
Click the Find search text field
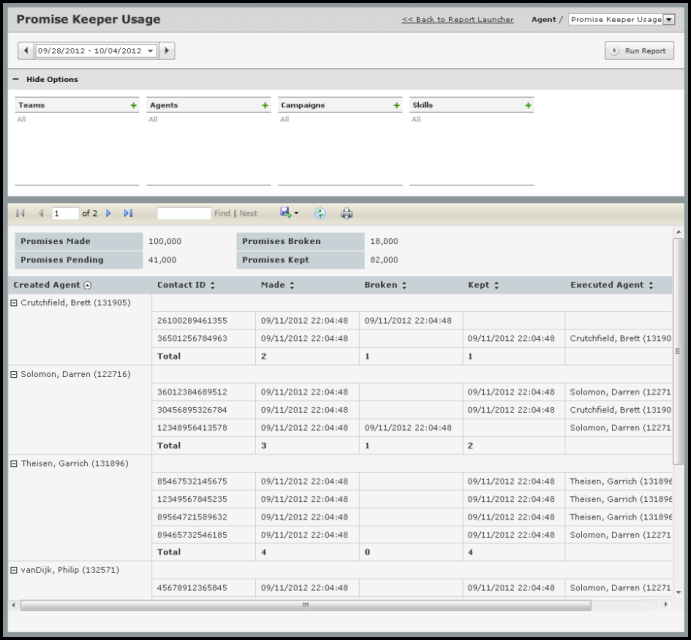183,213
